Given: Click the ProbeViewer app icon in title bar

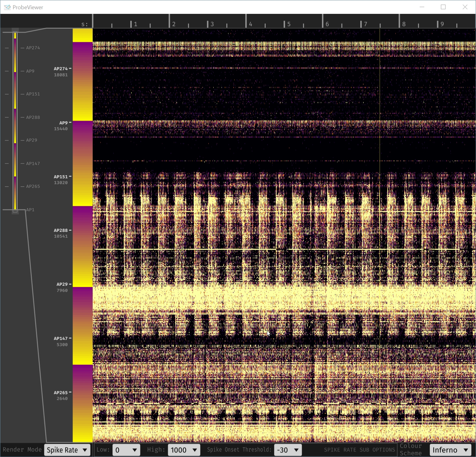Looking at the screenshot, I should coord(7,7).
